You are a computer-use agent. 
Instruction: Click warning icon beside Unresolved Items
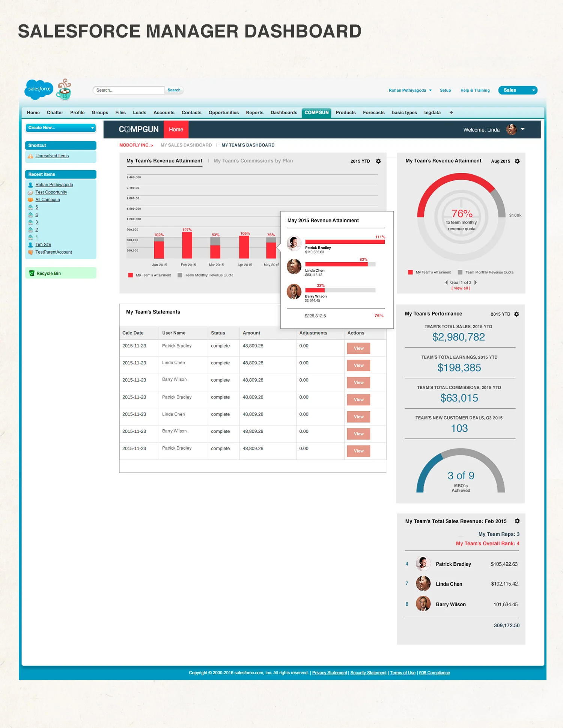click(x=31, y=156)
